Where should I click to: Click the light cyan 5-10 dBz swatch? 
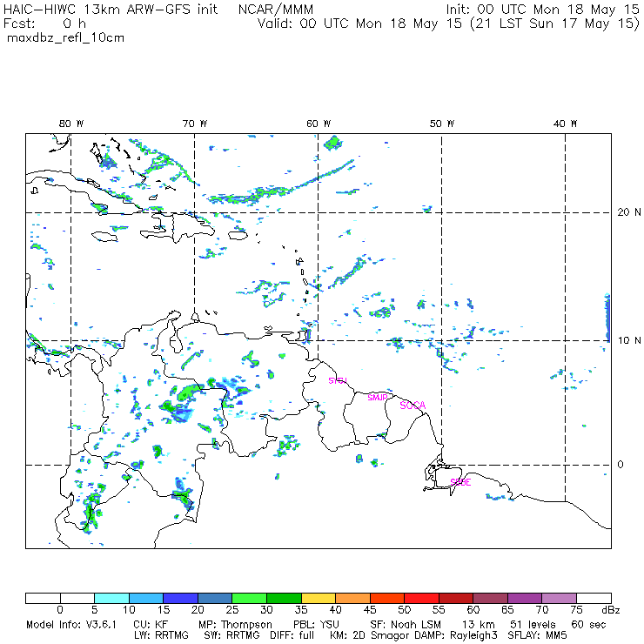(111, 598)
